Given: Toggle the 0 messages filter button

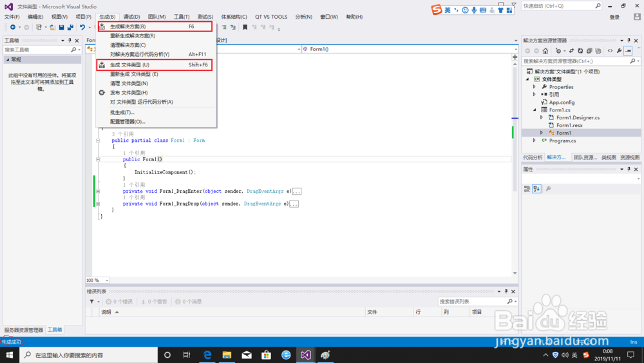Looking at the screenshot, I should 188,301.
